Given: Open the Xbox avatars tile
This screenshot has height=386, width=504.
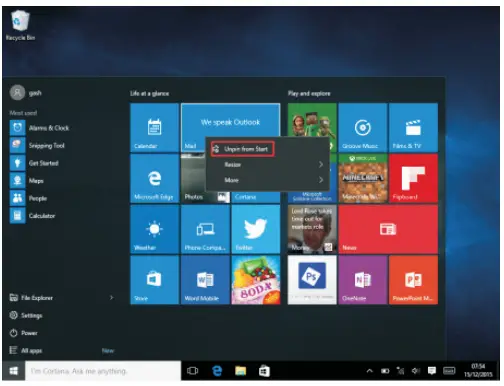Looking at the screenshot, I should pyautogui.click(x=312, y=120).
